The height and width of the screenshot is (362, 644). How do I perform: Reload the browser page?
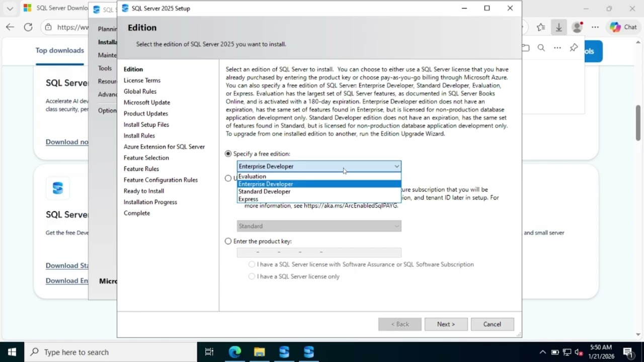[x=28, y=27]
